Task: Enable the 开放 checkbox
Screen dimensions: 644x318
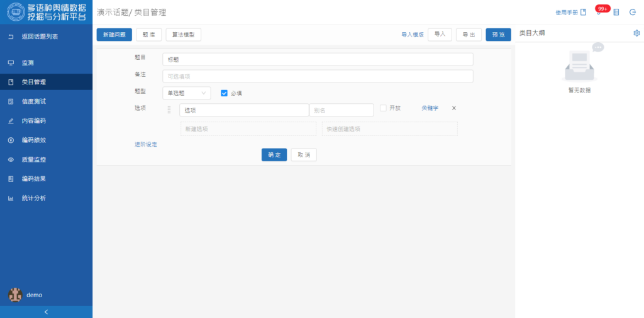Action: 383,108
